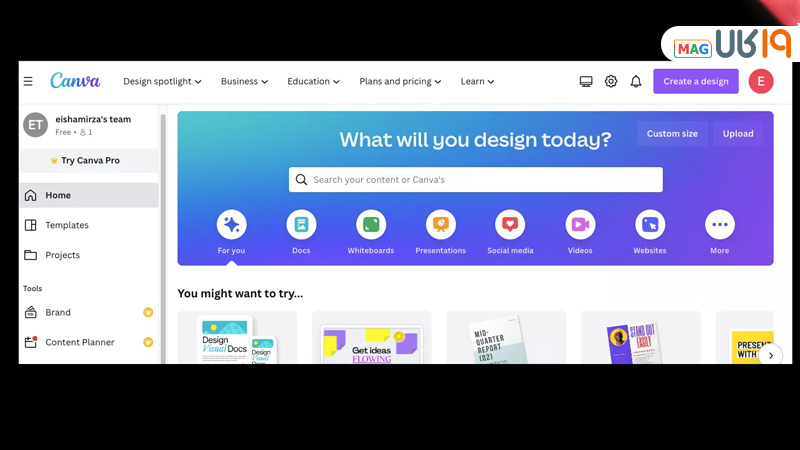Choose the Whiteboards category icon

point(371,224)
